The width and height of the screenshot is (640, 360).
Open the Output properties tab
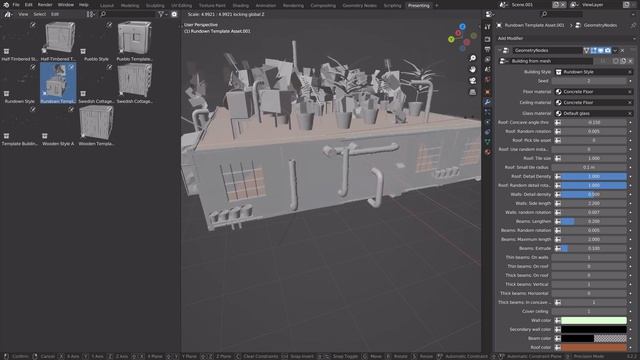click(487, 49)
